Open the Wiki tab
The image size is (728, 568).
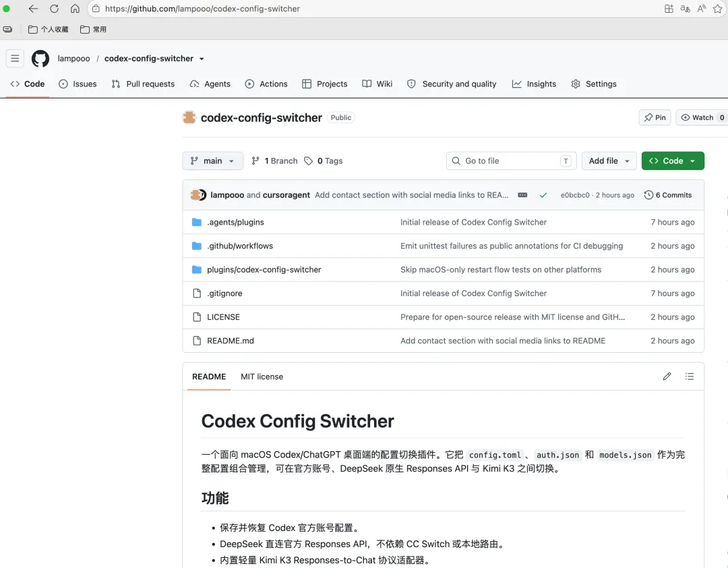[377, 84]
